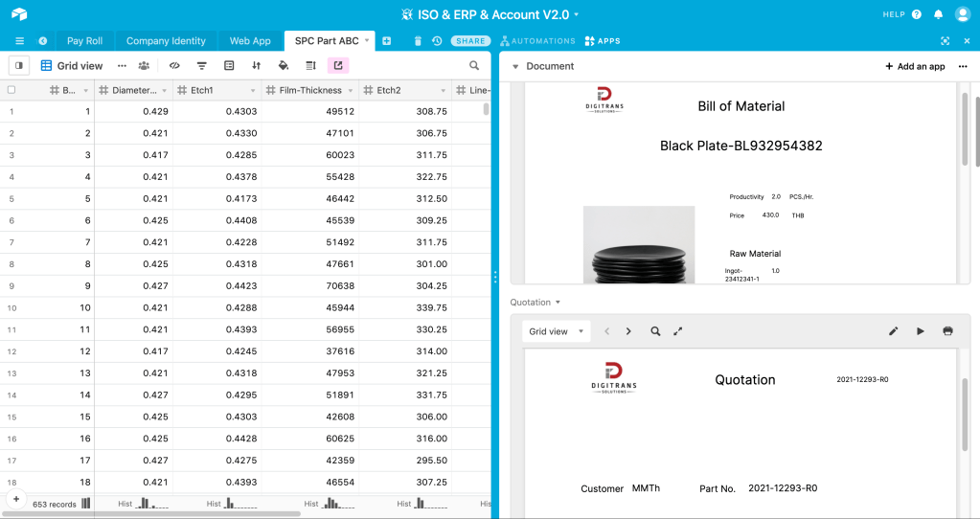This screenshot has width=980, height=519.
Task: Open the row color paint bucket
Action: [x=283, y=66]
